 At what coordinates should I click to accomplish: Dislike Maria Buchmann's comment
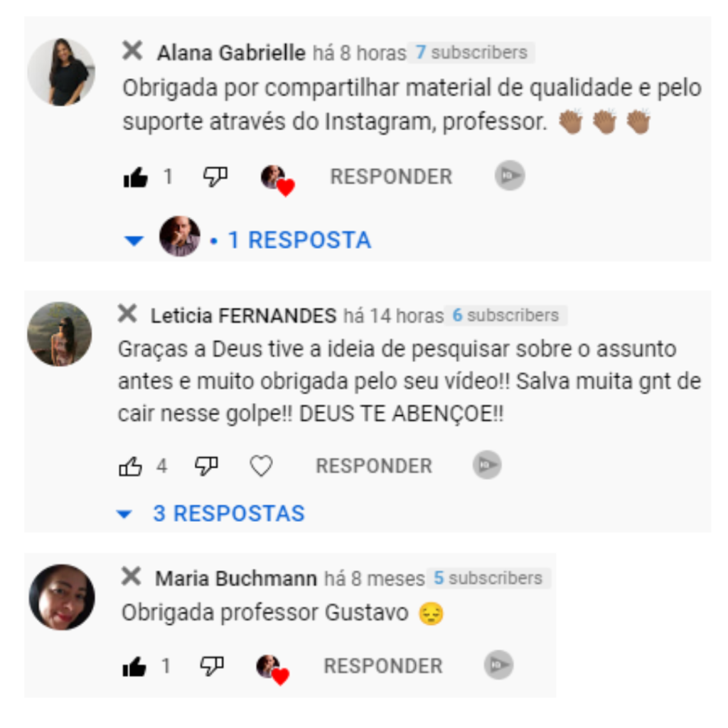click(x=212, y=666)
